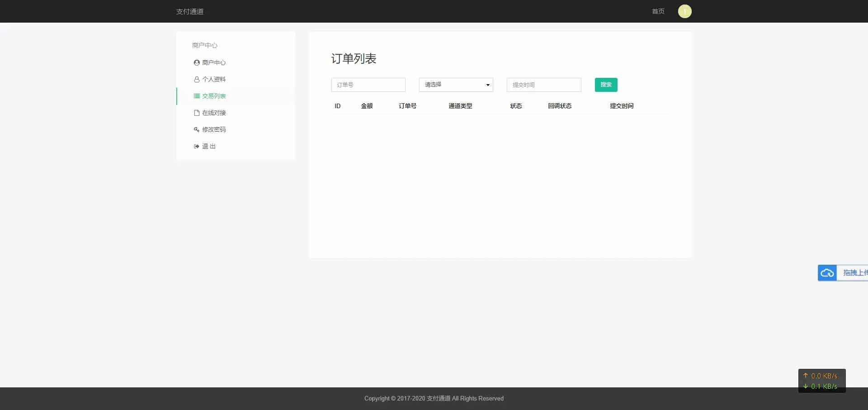Open the 请选择 status dropdown

pos(455,85)
